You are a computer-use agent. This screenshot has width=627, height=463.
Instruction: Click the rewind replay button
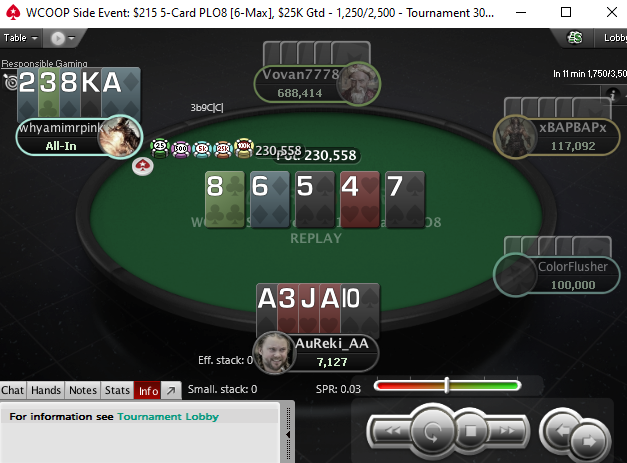coord(391,431)
